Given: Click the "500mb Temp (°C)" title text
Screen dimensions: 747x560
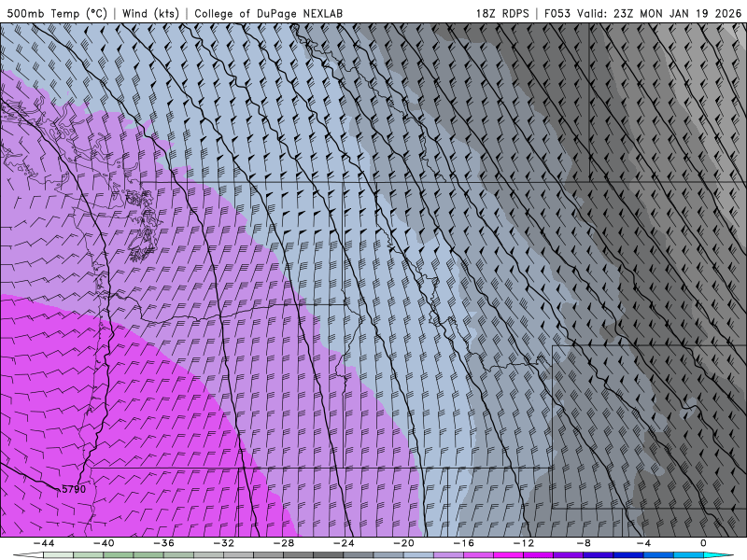Looking at the screenshot, I should 57,13.
